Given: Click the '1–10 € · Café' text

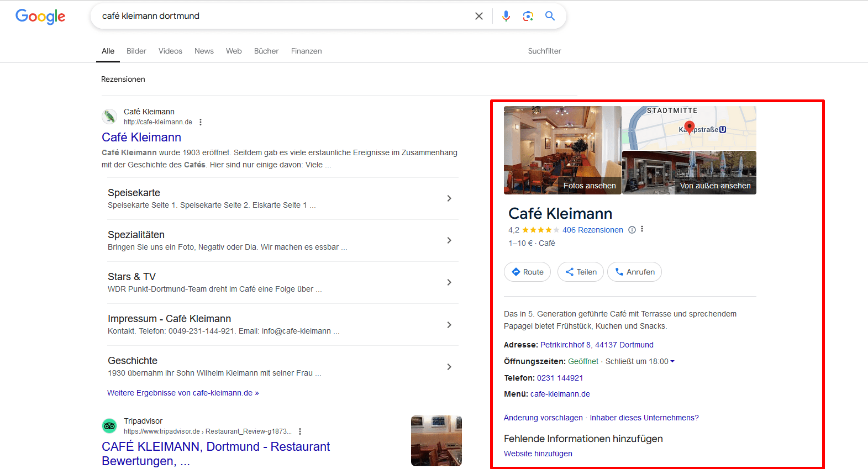Looking at the screenshot, I should (x=532, y=243).
